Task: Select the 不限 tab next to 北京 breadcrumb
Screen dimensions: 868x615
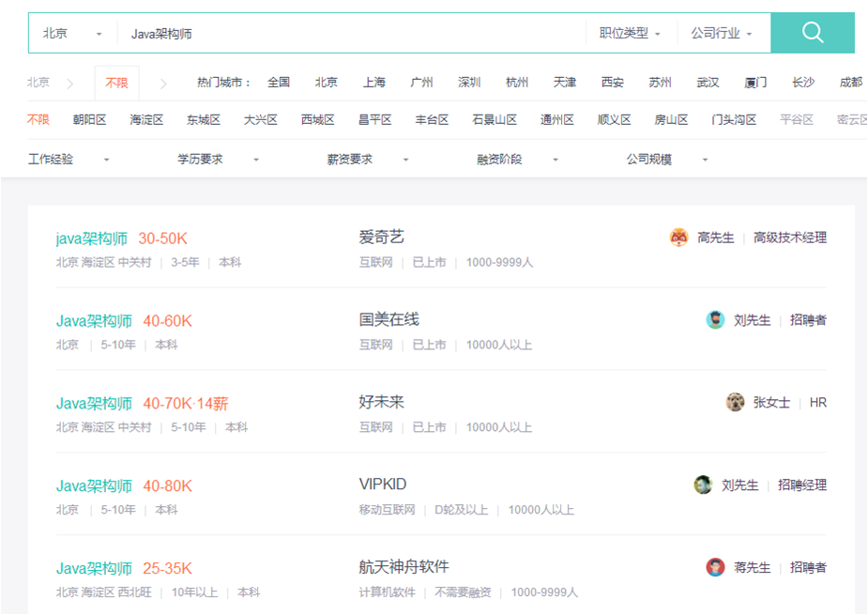Action: [x=116, y=83]
